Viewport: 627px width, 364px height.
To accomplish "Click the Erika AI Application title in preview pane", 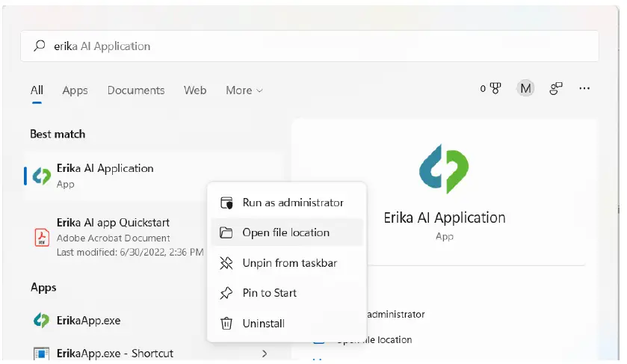I will point(444,218).
